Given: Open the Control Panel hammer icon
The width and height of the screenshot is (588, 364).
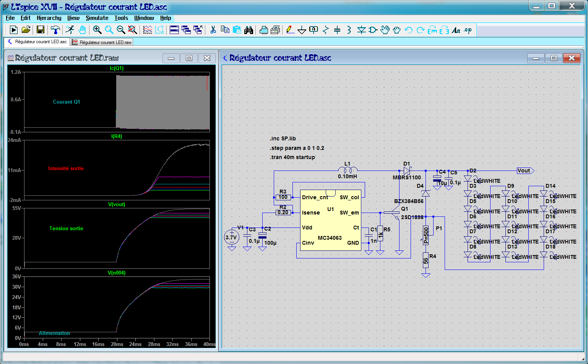Looking at the screenshot, I should (55, 30).
